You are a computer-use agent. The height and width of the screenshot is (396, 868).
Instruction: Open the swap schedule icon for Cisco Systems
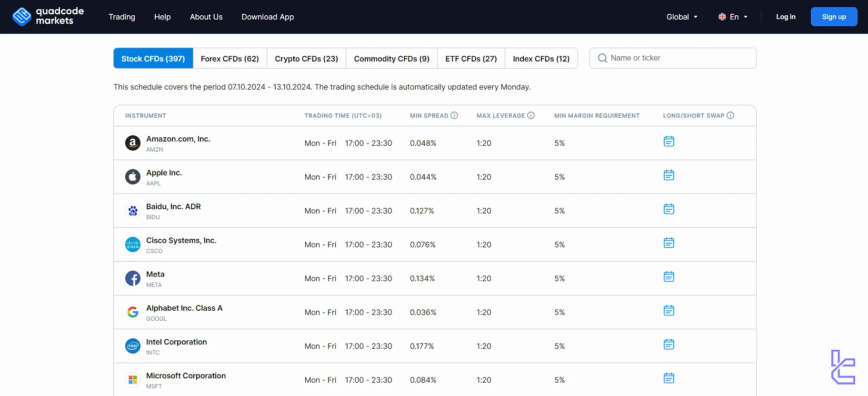[668, 243]
